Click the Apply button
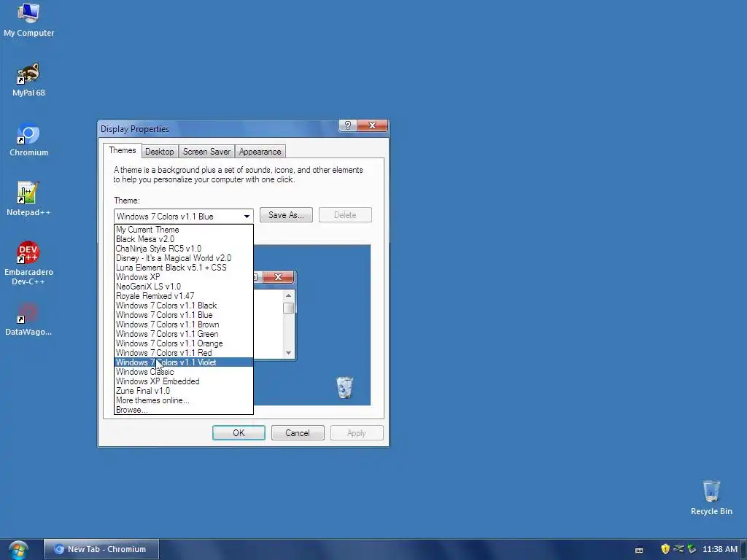The height and width of the screenshot is (560, 747). point(357,433)
